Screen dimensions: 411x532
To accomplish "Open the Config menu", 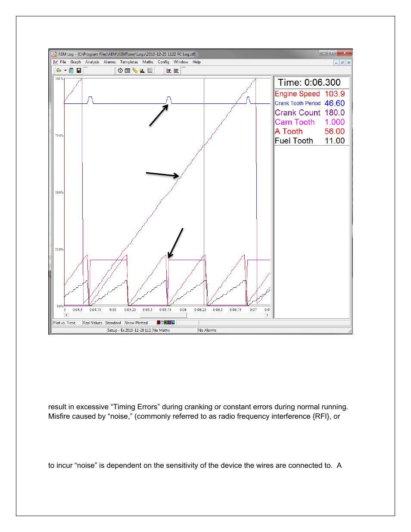I will coord(163,62).
